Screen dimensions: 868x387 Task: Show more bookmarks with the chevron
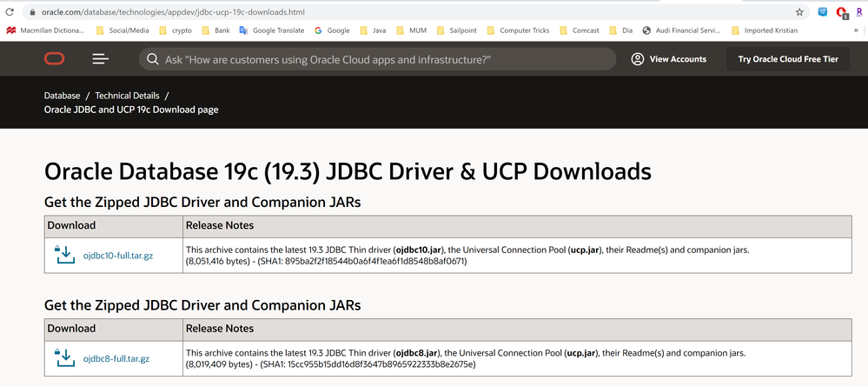pyautogui.click(x=857, y=30)
